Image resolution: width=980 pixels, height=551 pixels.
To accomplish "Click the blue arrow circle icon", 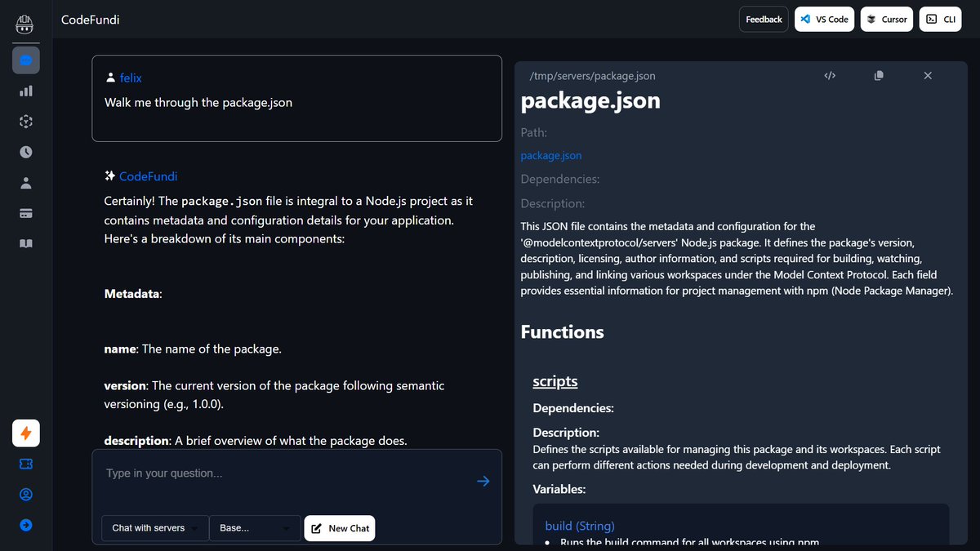I will point(26,525).
